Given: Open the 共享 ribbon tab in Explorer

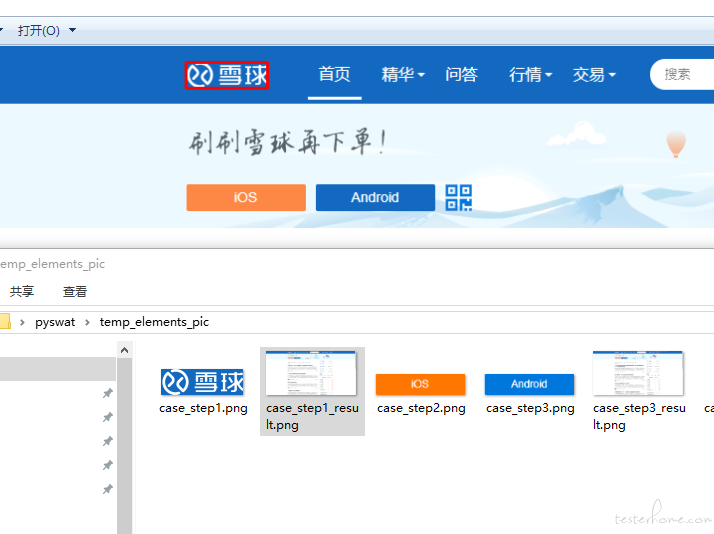Looking at the screenshot, I should 22,291.
